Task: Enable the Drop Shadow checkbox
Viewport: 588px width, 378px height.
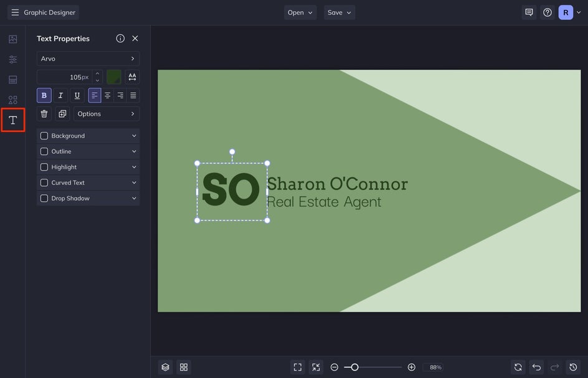Action: (x=44, y=198)
